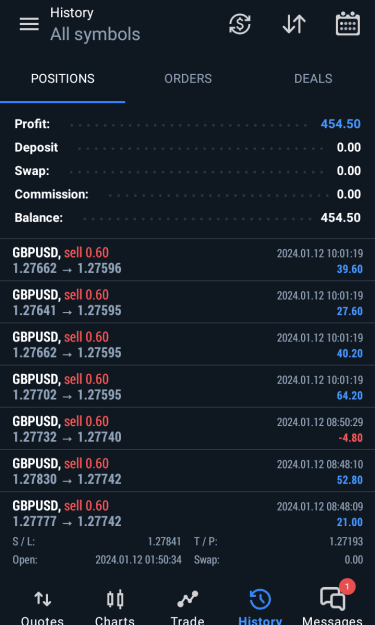Open the hamburger menu
The image size is (375, 625).
coord(29,24)
